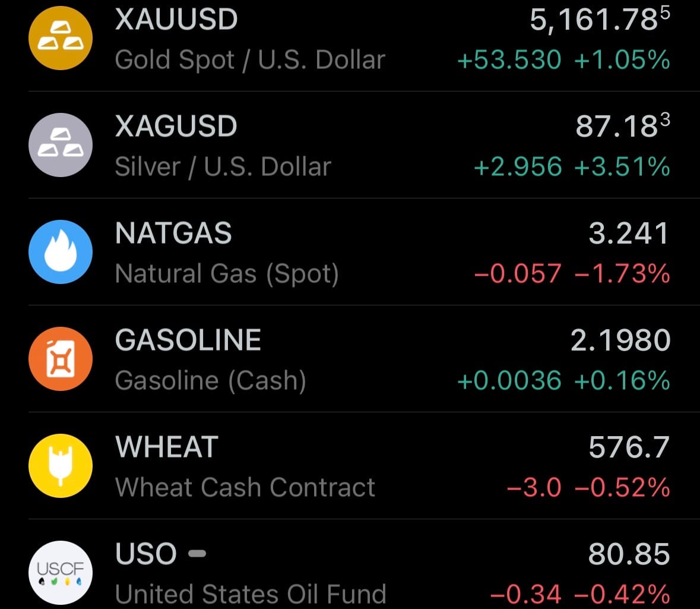Screen dimensions: 700x609
Task: Tap the gold bars XAUUSD icon
Action: (x=61, y=38)
